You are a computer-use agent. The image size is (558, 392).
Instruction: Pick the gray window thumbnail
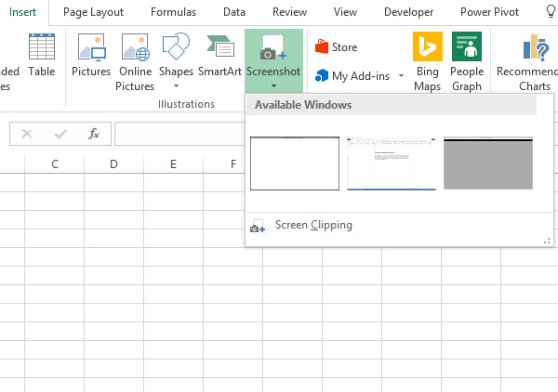tap(488, 163)
